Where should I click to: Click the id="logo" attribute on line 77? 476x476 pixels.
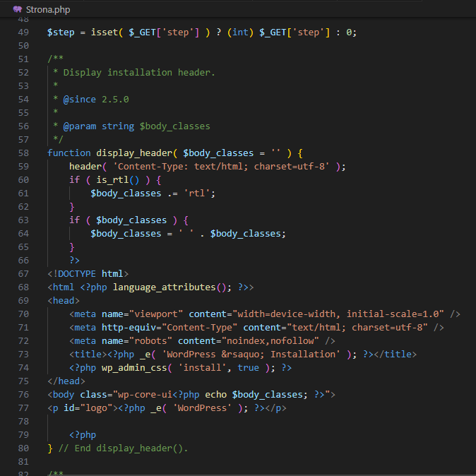(85, 408)
